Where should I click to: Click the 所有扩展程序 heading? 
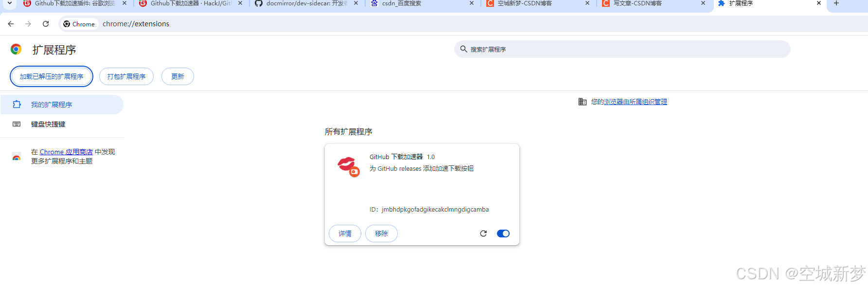click(x=349, y=132)
